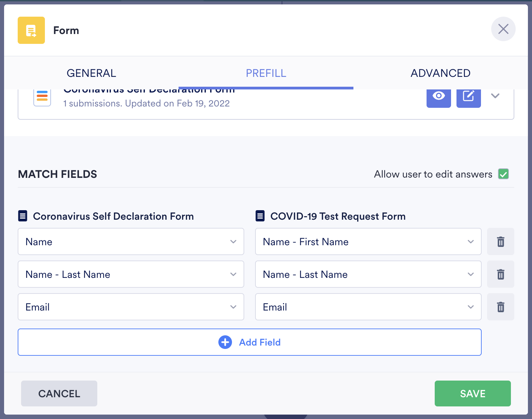Switch to the General tab
This screenshot has height=419, width=532.
point(92,73)
